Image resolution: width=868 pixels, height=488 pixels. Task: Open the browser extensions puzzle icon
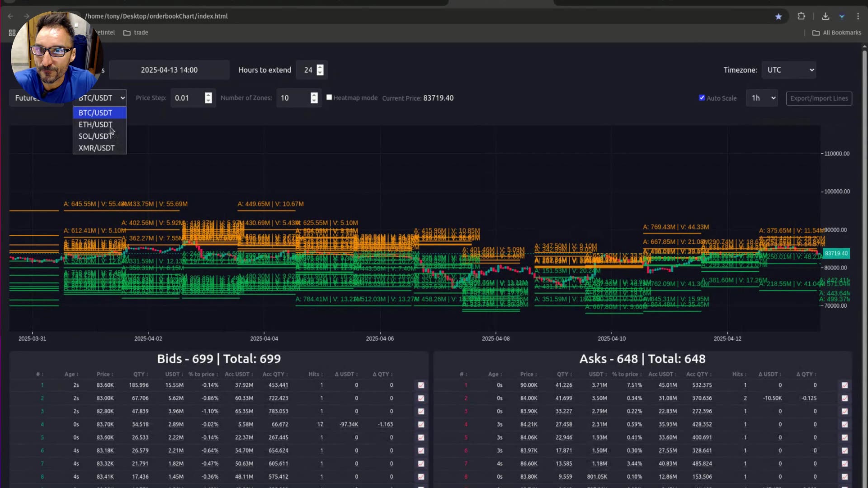point(801,16)
